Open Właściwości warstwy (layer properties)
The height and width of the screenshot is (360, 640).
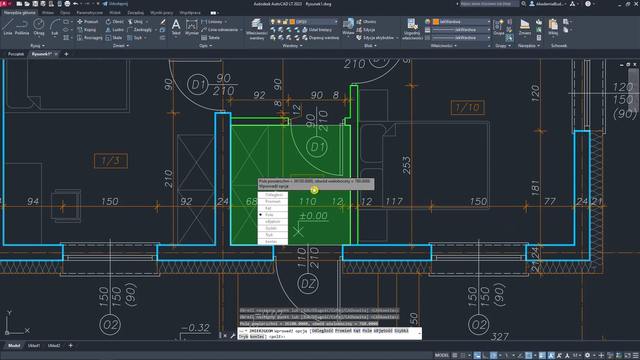coord(257,29)
